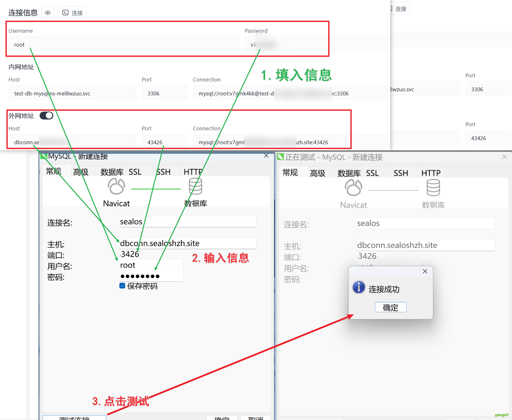Click the 主机 field with dbconn.sealoshzh.site

pos(188,243)
